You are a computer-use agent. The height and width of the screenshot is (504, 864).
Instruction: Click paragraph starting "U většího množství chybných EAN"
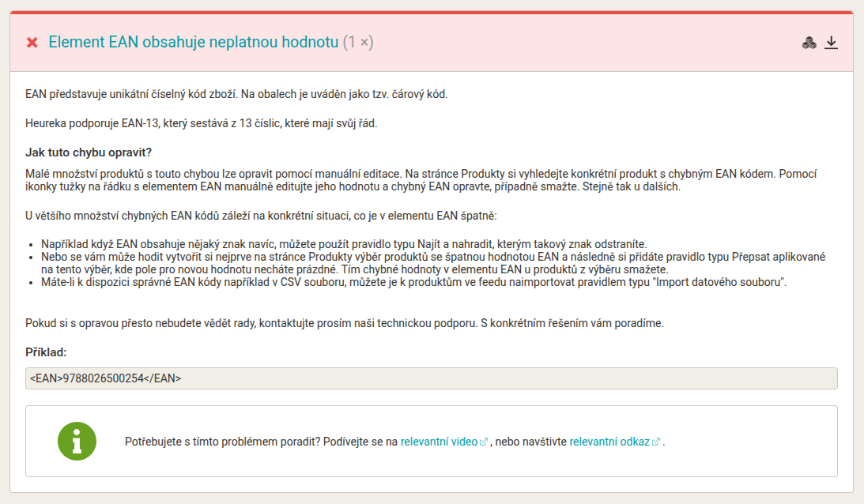click(x=261, y=216)
